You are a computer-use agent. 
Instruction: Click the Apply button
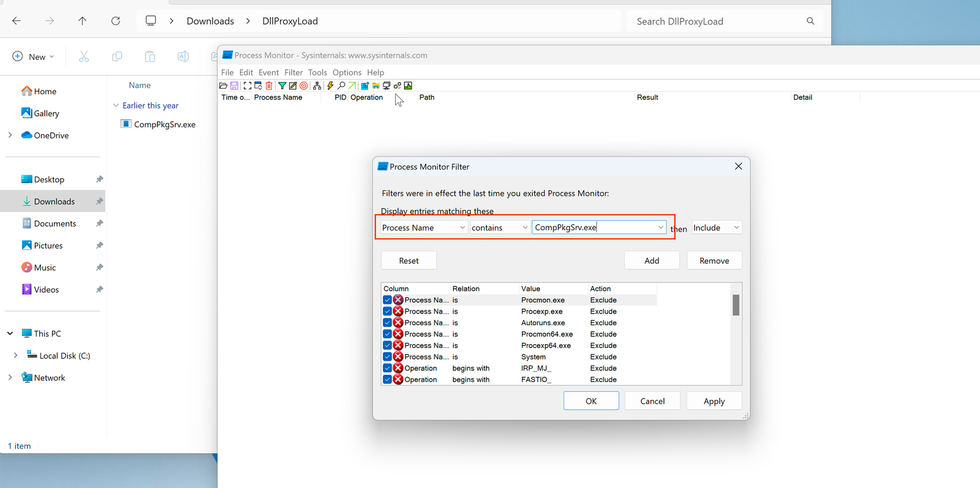(x=714, y=402)
